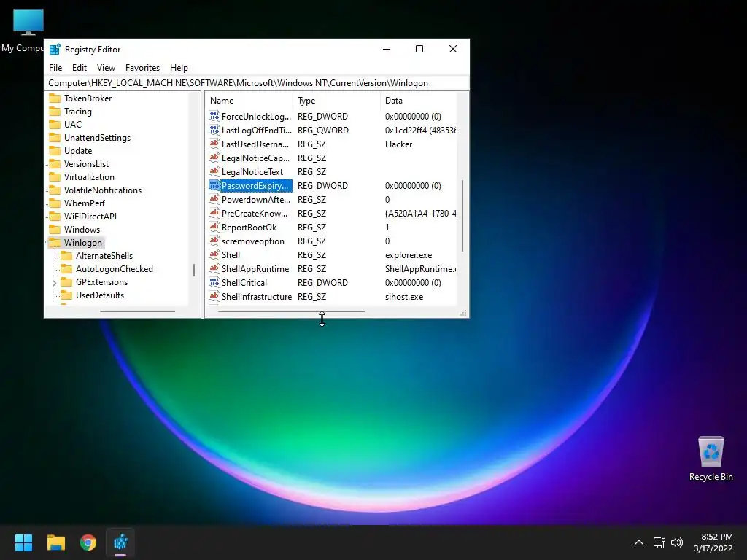Screen dimensions: 747x560
Task: Select the VersionsList key
Action: pos(86,164)
